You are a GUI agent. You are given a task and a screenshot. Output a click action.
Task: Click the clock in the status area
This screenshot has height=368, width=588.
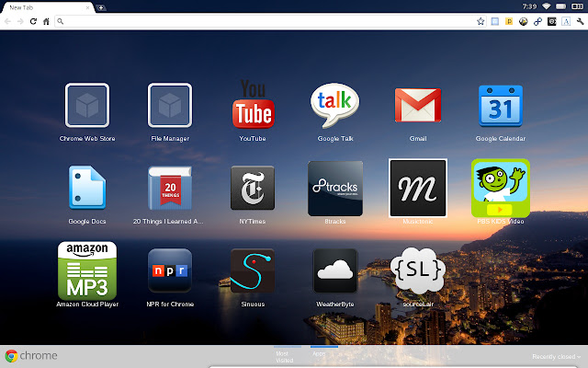[x=529, y=6]
